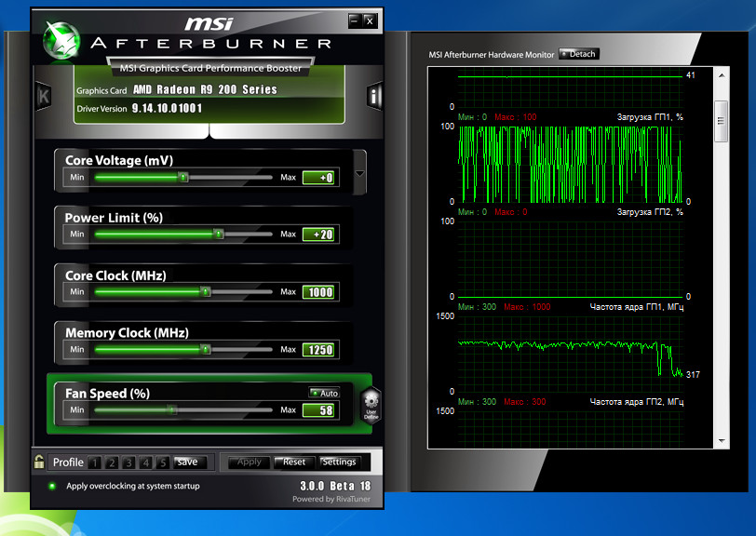Click the Power Limit slider handle

219,234
